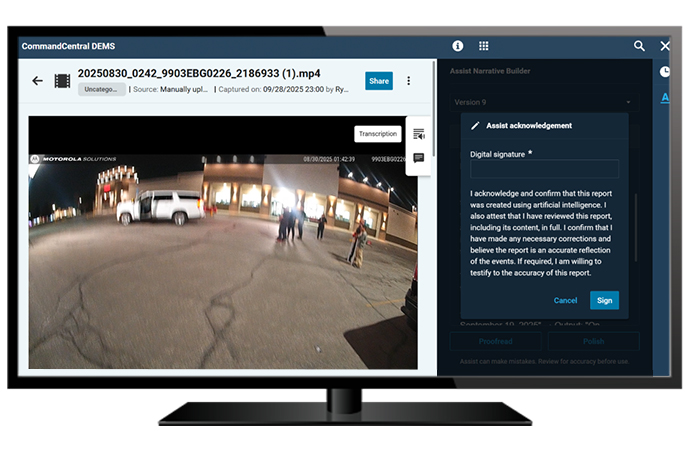Click the film strip video file icon
Screen dimensions: 690x450
tap(62, 81)
